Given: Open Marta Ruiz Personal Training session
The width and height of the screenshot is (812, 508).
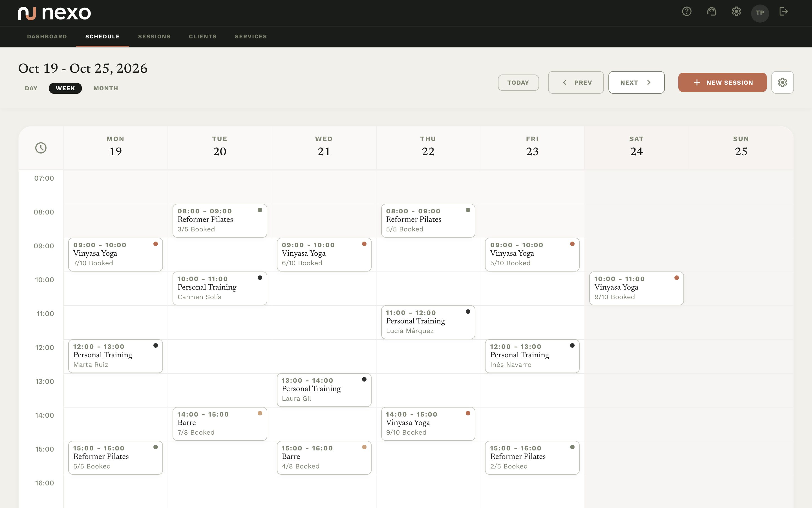Looking at the screenshot, I should (x=115, y=356).
